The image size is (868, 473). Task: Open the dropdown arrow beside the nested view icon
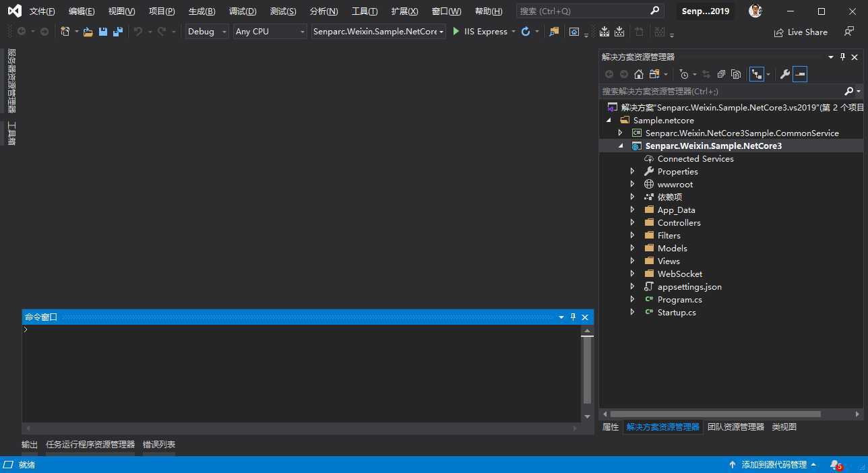pos(768,74)
